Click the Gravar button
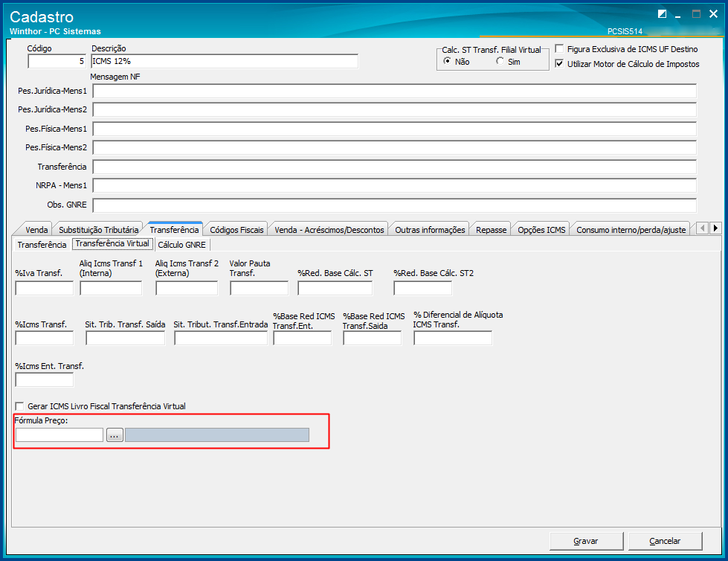728x561 pixels. 586,541
